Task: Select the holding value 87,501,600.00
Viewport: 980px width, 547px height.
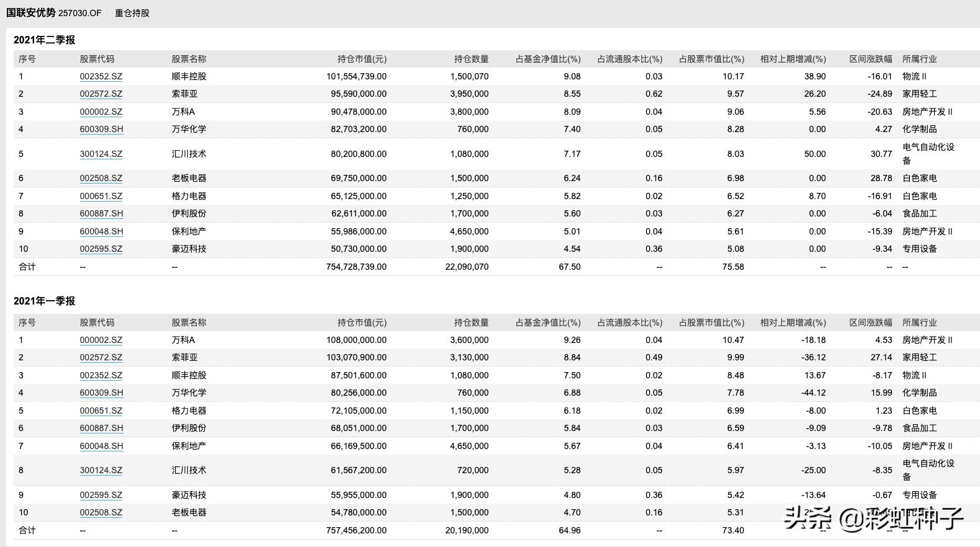Action: click(x=359, y=375)
